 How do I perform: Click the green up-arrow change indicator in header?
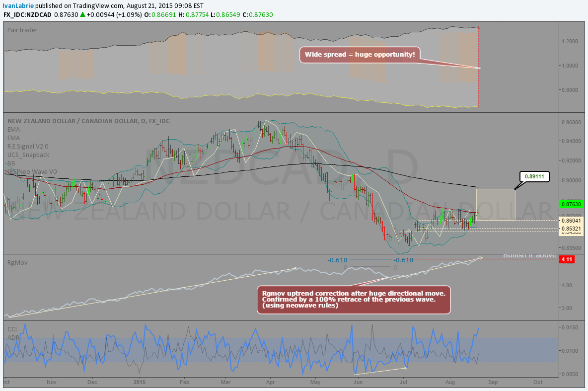(82, 14)
